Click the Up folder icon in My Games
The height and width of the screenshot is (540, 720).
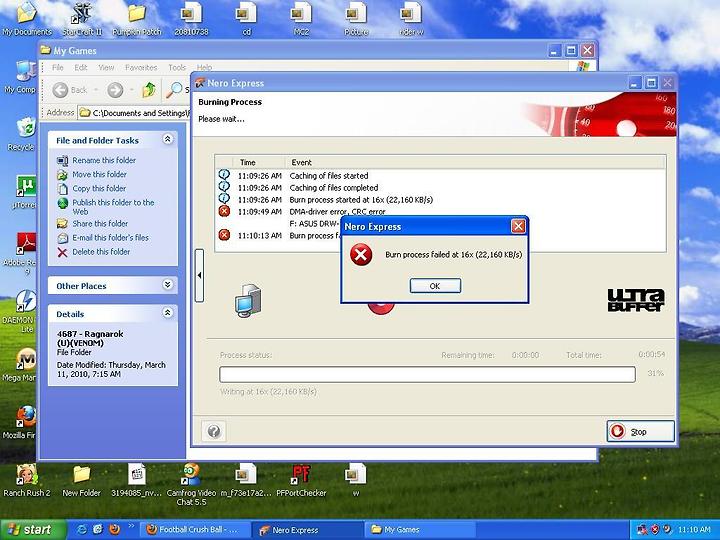point(149,90)
